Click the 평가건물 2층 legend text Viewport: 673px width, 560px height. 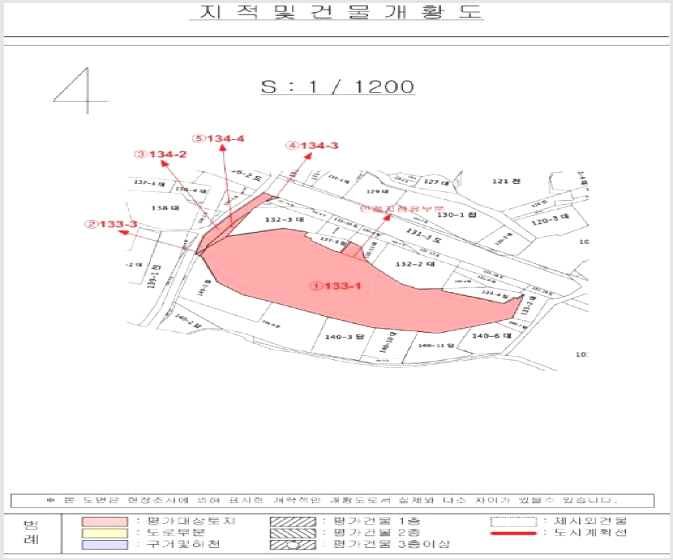(x=377, y=533)
